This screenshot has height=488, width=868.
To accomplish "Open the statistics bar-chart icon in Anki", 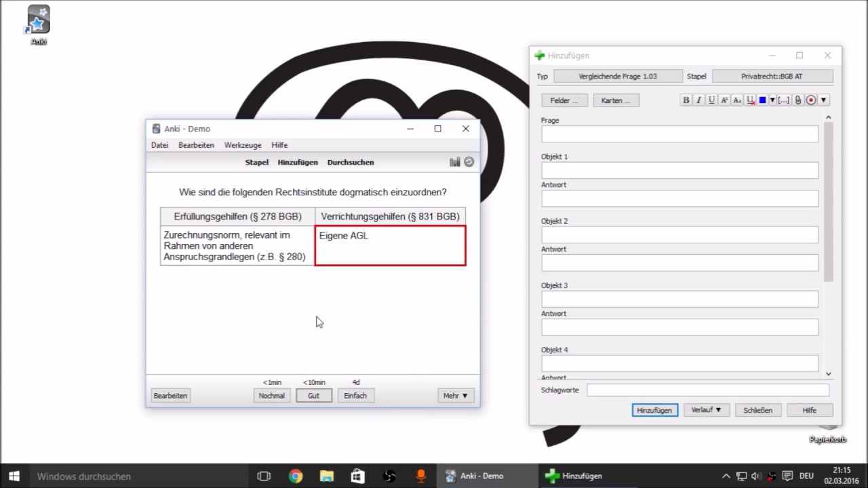I will click(x=455, y=162).
